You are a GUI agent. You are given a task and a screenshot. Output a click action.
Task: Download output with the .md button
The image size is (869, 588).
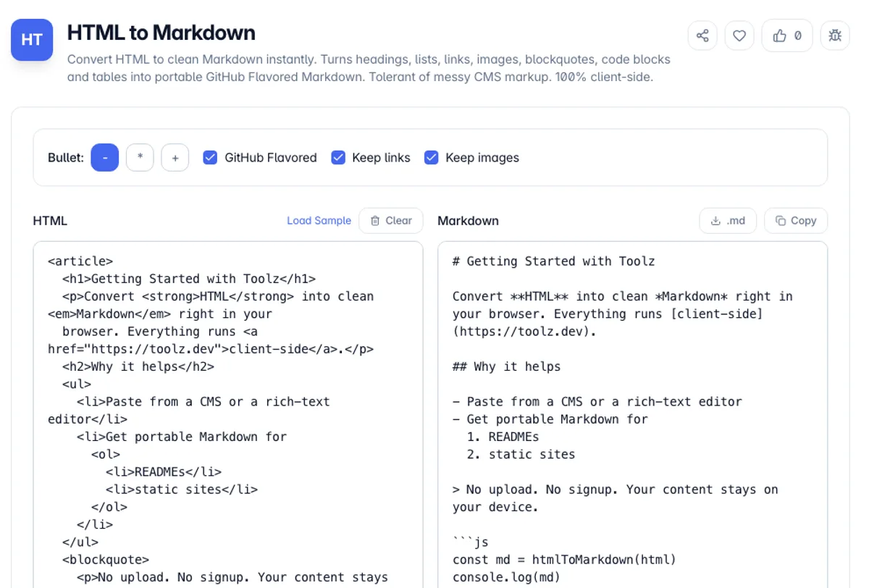[x=728, y=221]
